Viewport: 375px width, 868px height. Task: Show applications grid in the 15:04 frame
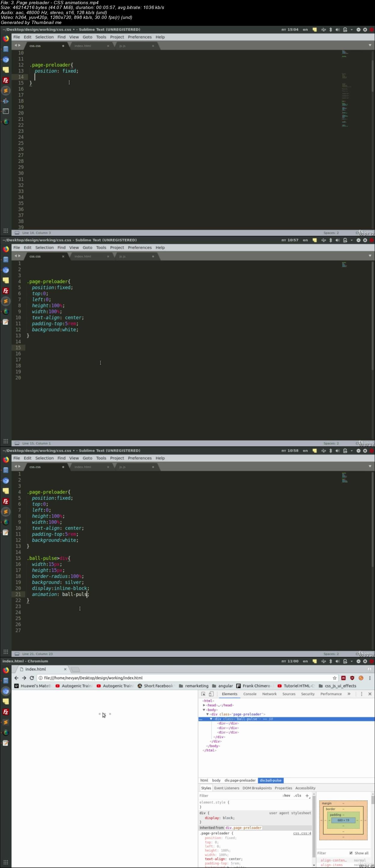(x=6, y=231)
